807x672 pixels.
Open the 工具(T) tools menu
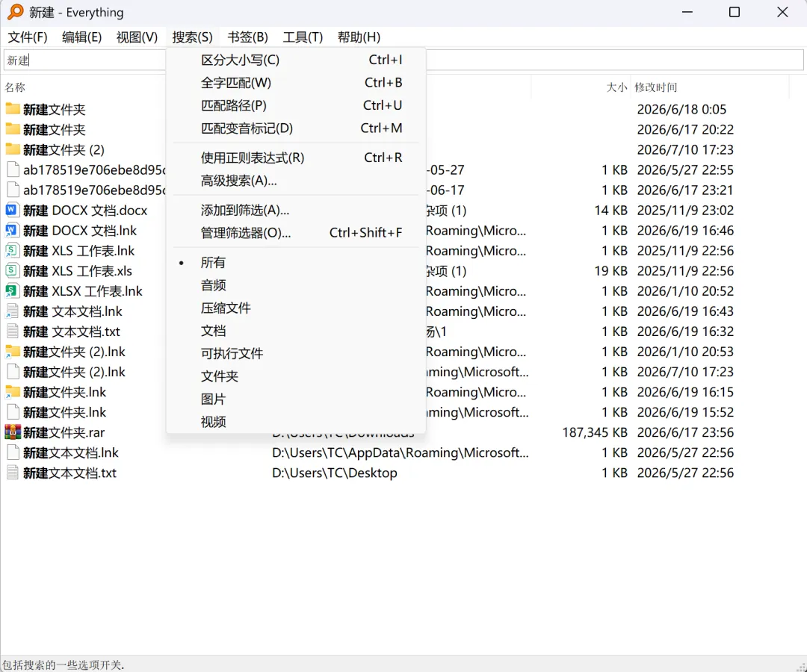[303, 37]
